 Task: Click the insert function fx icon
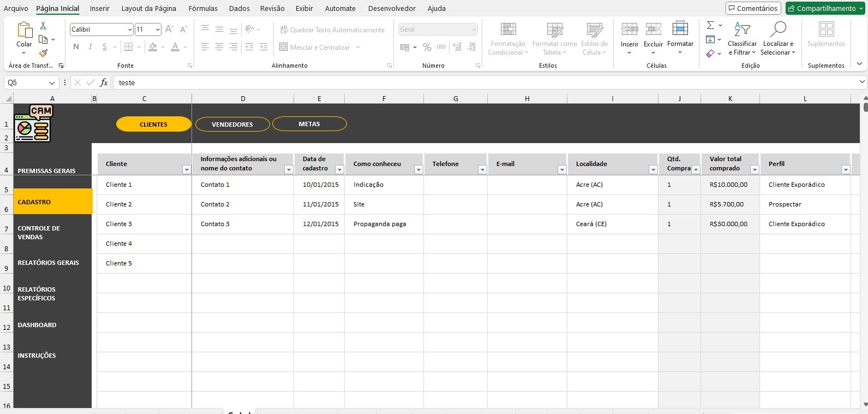click(104, 82)
